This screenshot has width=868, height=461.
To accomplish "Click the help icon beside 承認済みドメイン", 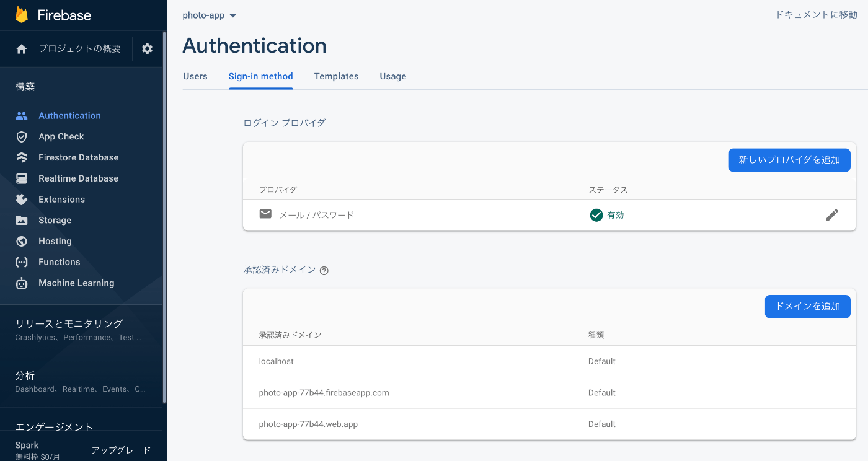I will tap(324, 271).
